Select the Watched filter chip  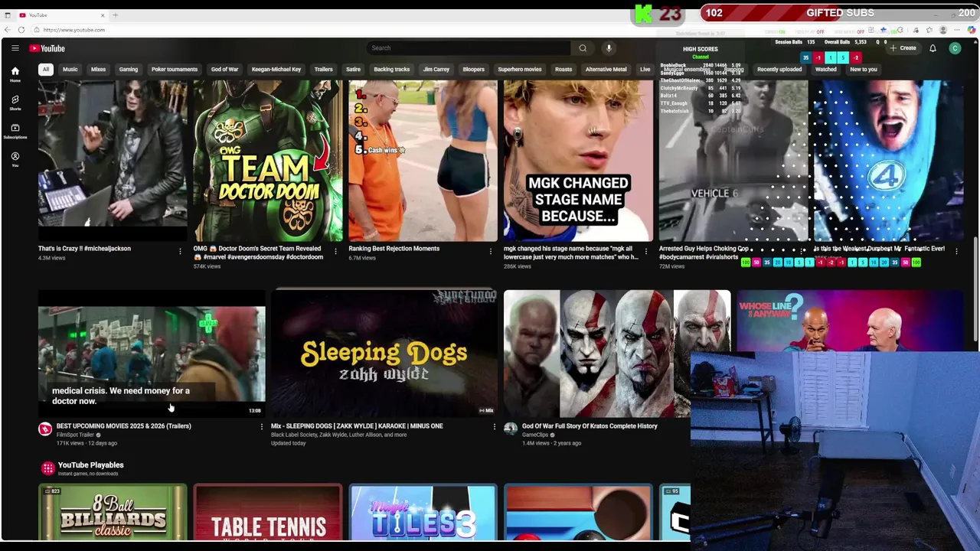click(x=826, y=70)
